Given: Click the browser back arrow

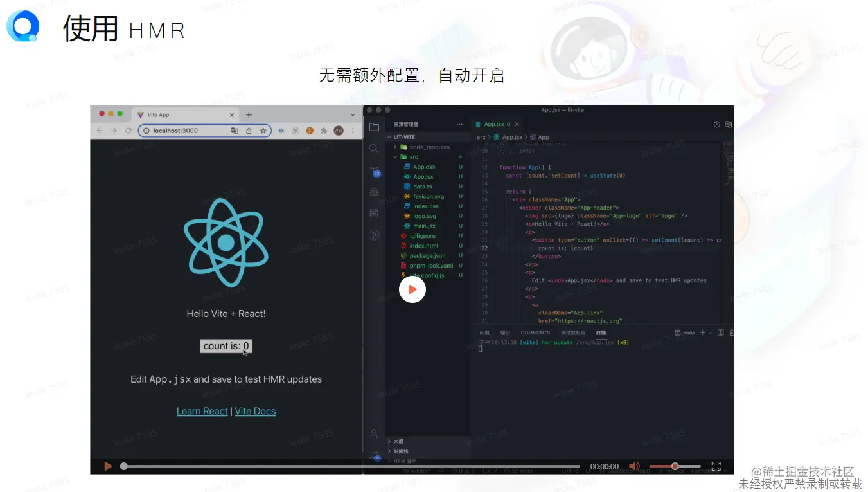Looking at the screenshot, I should click(x=100, y=131).
